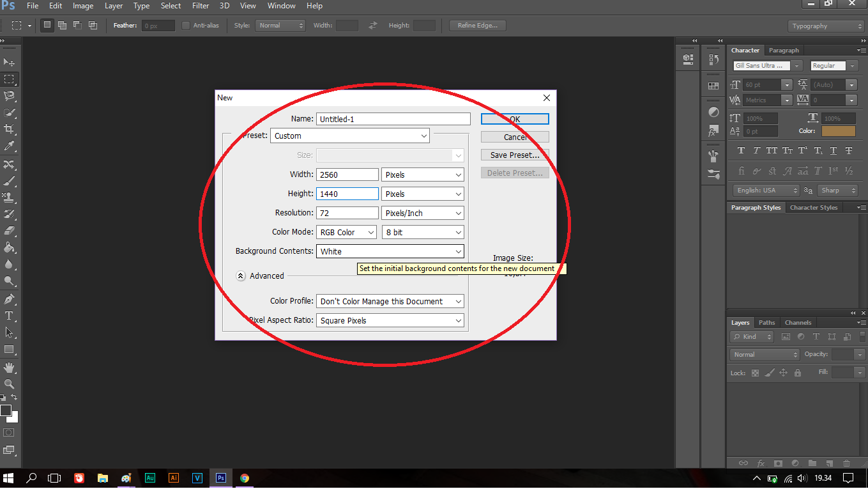This screenshot has width=868, height=489.
Task: Select the Zoom tool
Action: [9, 384]
